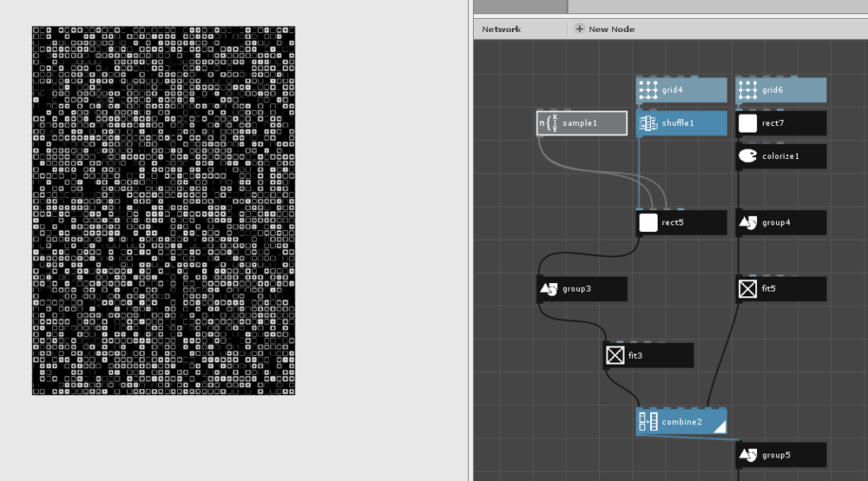Image resolution: width=868 pixels, height=481 pixels.
Task: Select the sample1 node label
Action: pos(580,123)
